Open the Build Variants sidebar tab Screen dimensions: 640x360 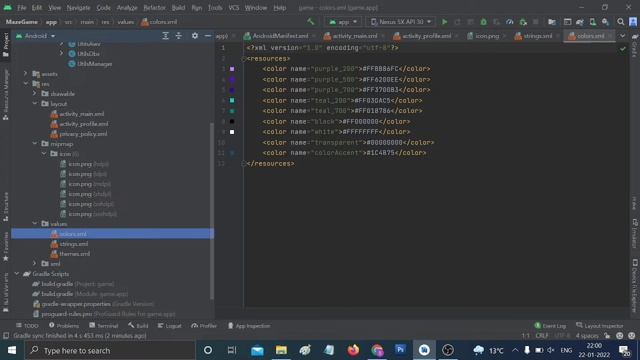point(6,292)
